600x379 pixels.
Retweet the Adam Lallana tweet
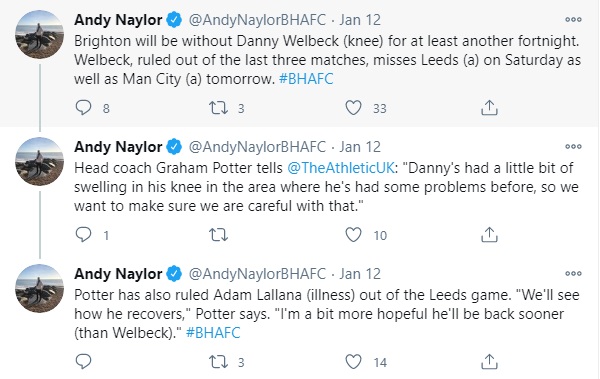[x=218, y=362]
